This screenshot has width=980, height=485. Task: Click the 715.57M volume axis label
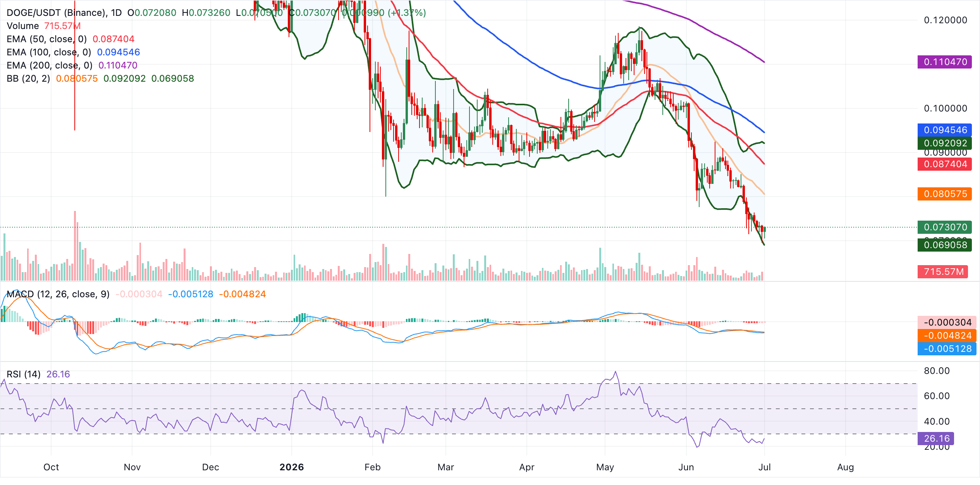(943, 272)
